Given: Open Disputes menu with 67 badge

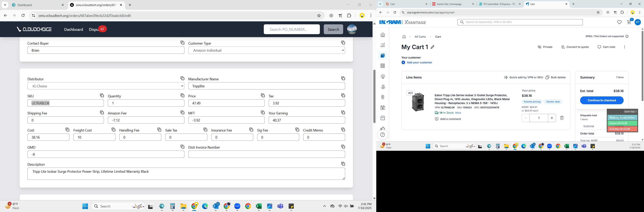Looking at the screenshot, I should 97,29.
